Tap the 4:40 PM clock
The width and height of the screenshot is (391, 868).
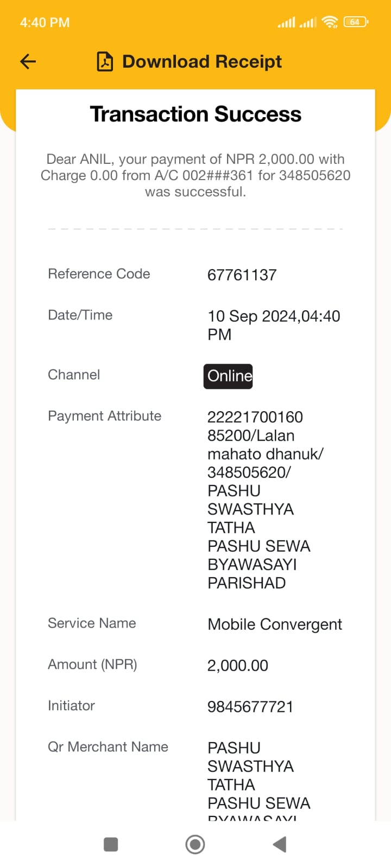pyautogui.click(x=45, y=23)
